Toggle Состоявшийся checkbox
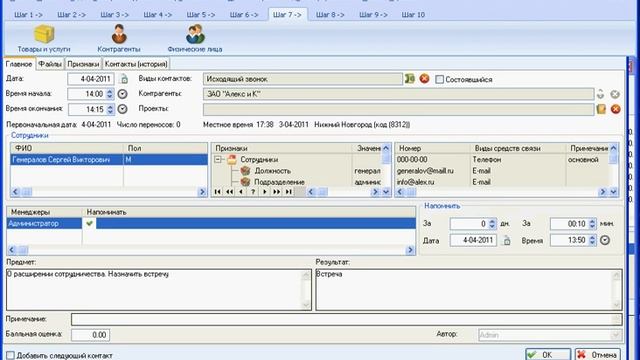The image size is (640, 360). [439, 80]
